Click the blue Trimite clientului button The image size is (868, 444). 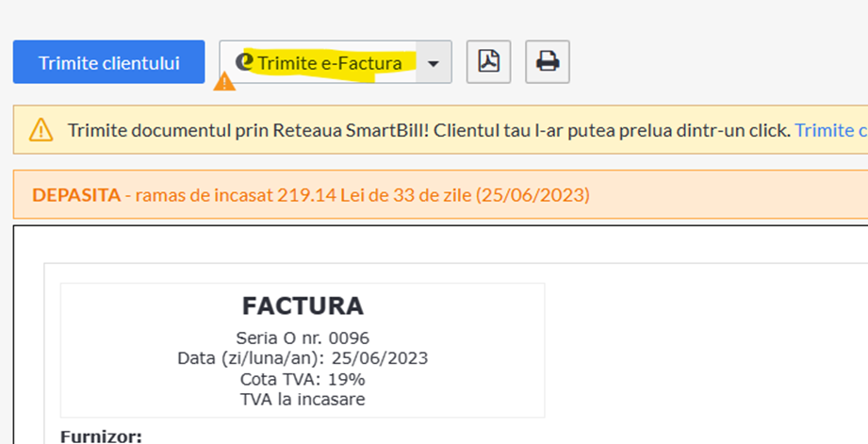(x=109, y=62)
